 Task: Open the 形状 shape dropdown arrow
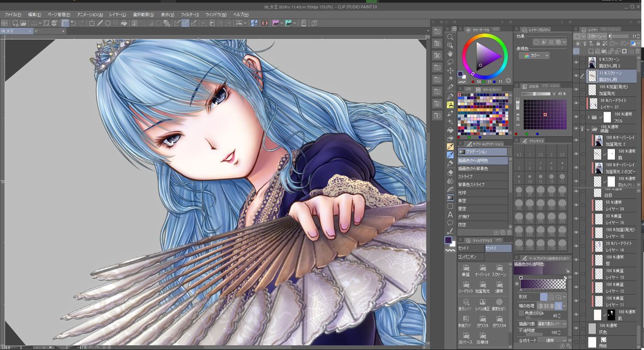point(565,296)
